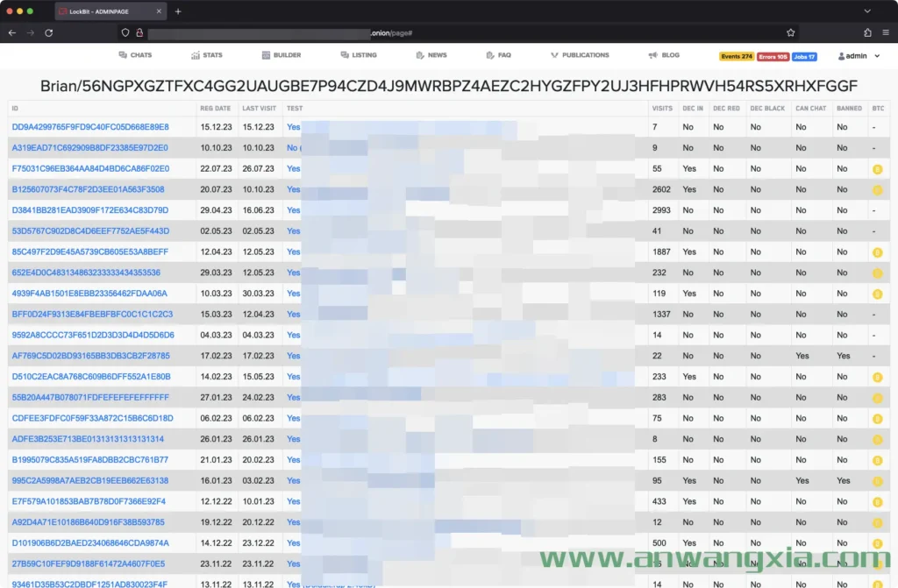This screenshot has width=898, height=588.
Task: Open ID 652E4D0C483134863233333434353536
Action: point(86,273)
